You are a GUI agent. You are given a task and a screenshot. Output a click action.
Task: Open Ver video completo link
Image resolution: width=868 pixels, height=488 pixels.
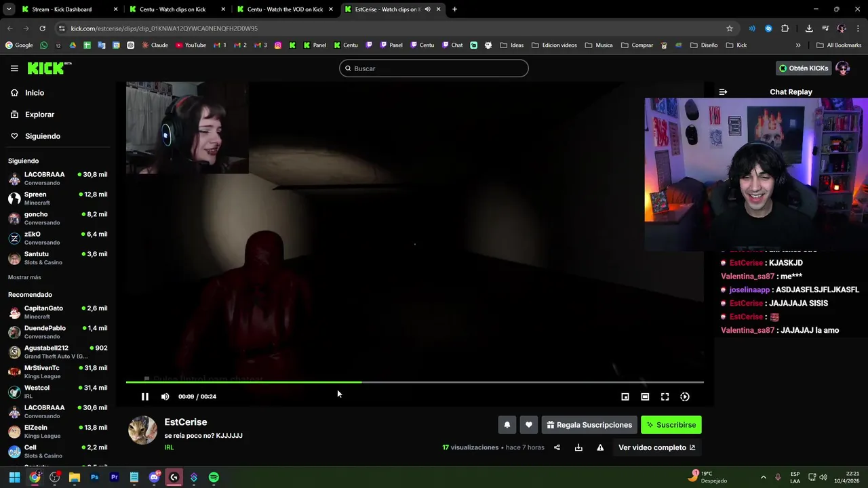pyautogui.click(x=656, y=447)
